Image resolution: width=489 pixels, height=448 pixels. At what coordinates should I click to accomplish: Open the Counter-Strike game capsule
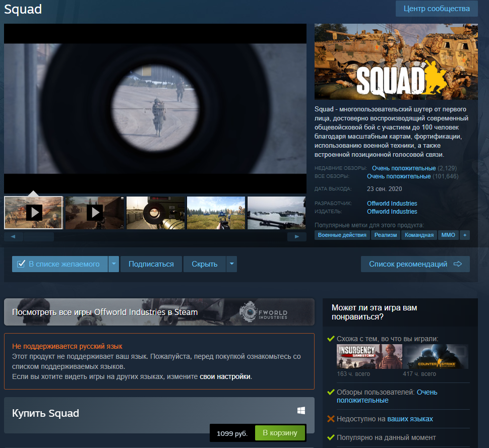tap(436, 356)
